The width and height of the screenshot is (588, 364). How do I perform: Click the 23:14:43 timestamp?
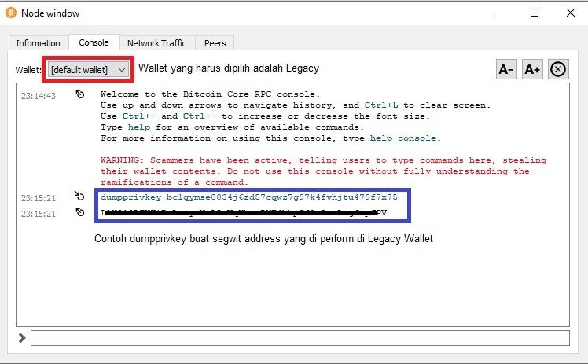coord(39,96)
